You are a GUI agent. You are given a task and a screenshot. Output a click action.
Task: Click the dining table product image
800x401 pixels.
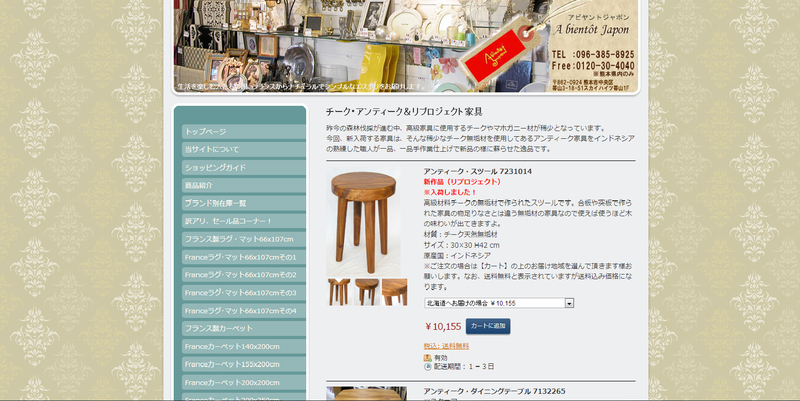[366, 394]
